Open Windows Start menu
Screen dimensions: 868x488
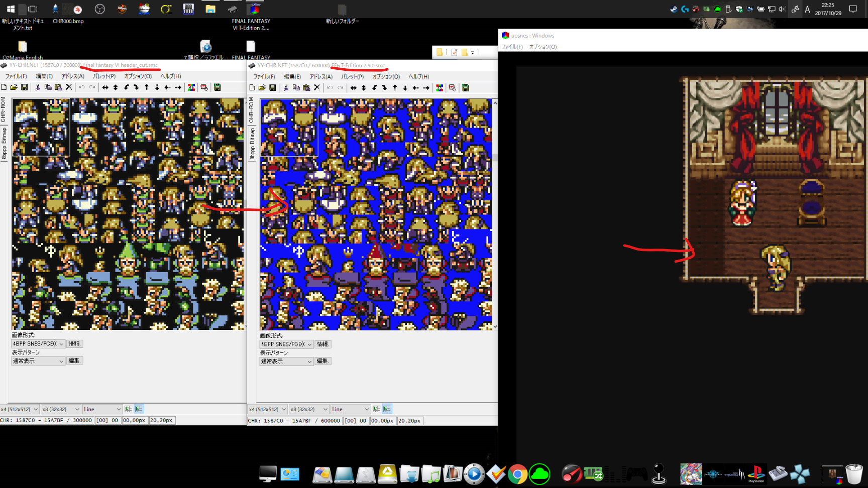11,9
